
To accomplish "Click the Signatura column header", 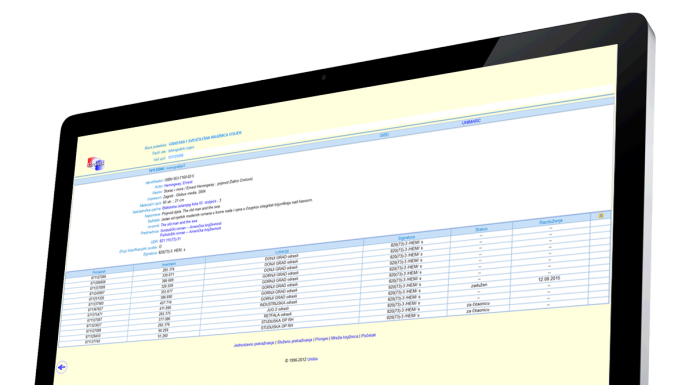I will click(x=407, y=238).
